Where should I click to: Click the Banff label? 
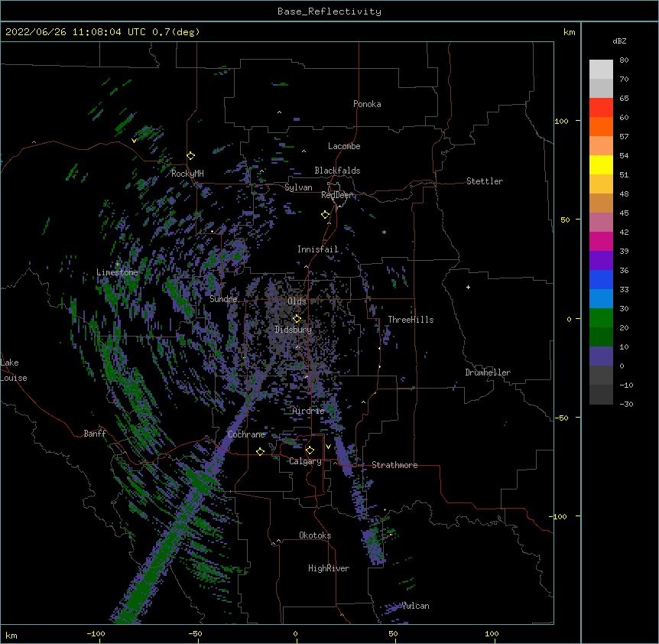coord(95,434)
